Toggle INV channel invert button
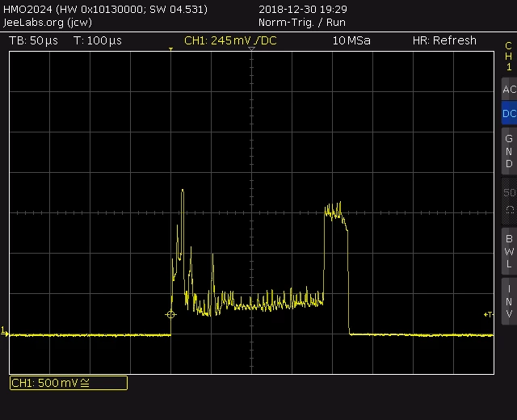The width and height of the screenshot is (517, 420). [x=510, y=301]
